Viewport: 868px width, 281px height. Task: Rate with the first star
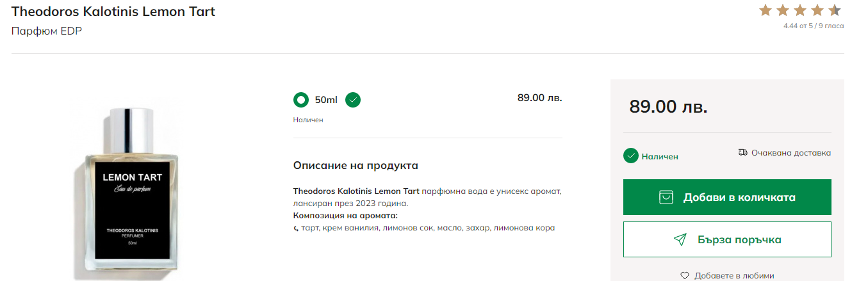766,10
